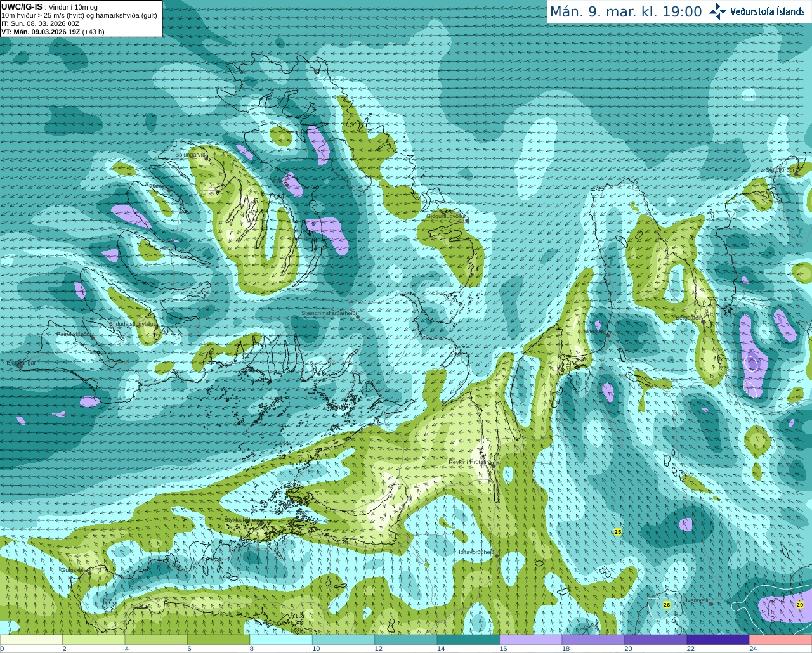Click legend value label 16
This screenshot has height=653, width=812.
[x=503, y=649]
